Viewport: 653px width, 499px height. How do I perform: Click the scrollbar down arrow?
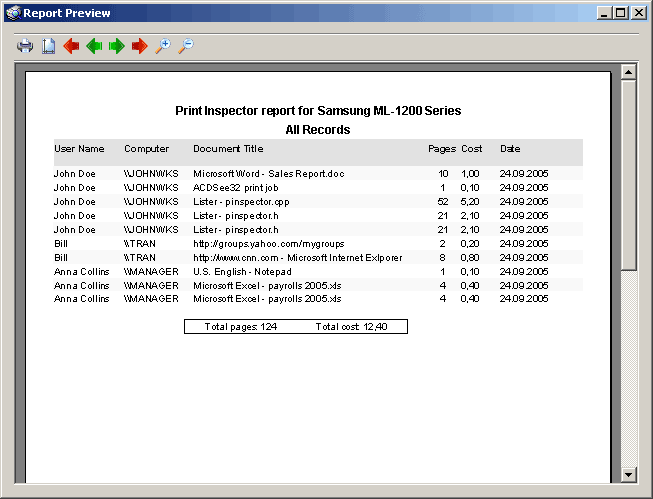(628, 474)
